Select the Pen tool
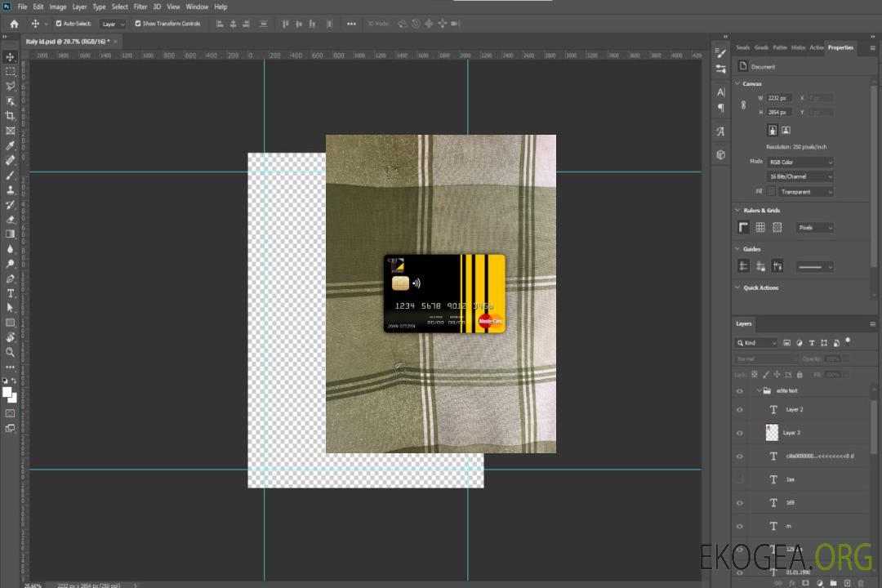Screen dimensions: 882x588 tap(10, 278)
